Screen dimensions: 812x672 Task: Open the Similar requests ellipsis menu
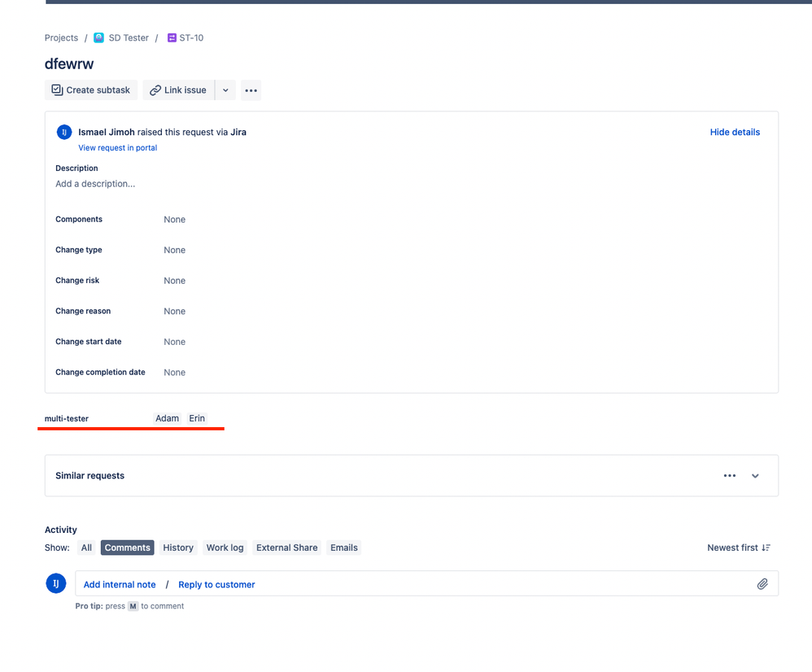tap(729, 475)
